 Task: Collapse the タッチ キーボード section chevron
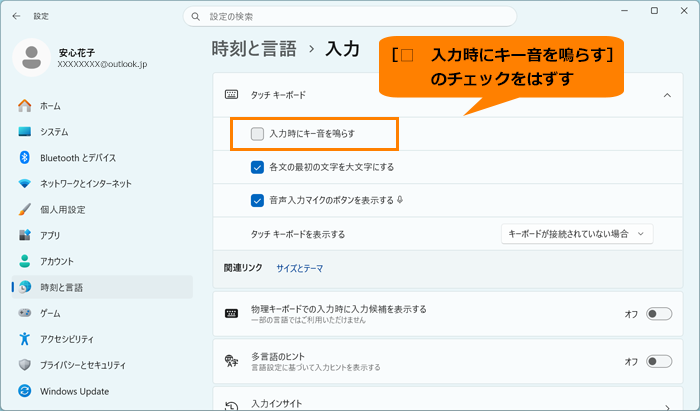point(667,95)
